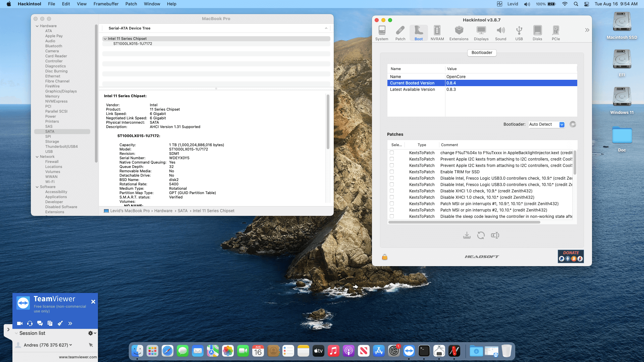Screen dimensions: 644x362
Task: Select NVMExpress in System Information sidebar
Action: pos(56,102)
